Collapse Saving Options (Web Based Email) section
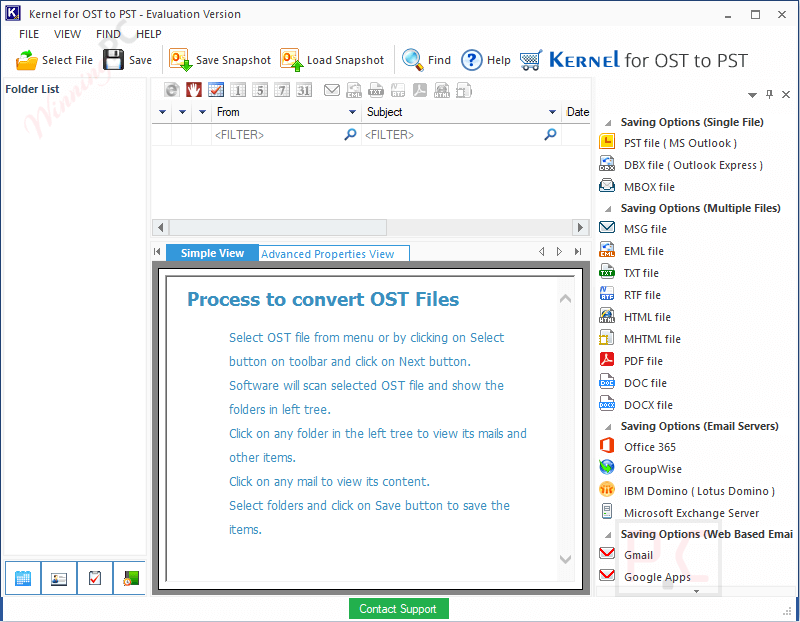This screenshot has height=622, width=800. tap(608, 535)
